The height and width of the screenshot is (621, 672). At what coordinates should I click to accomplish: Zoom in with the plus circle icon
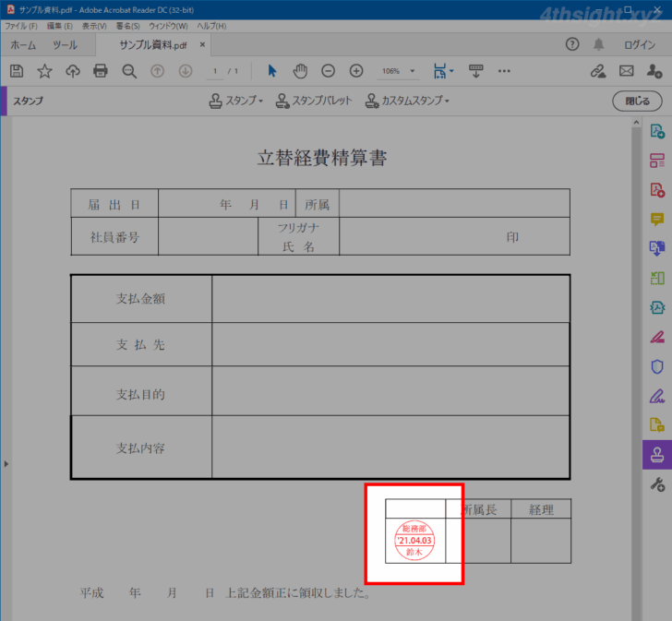[356, 71]
